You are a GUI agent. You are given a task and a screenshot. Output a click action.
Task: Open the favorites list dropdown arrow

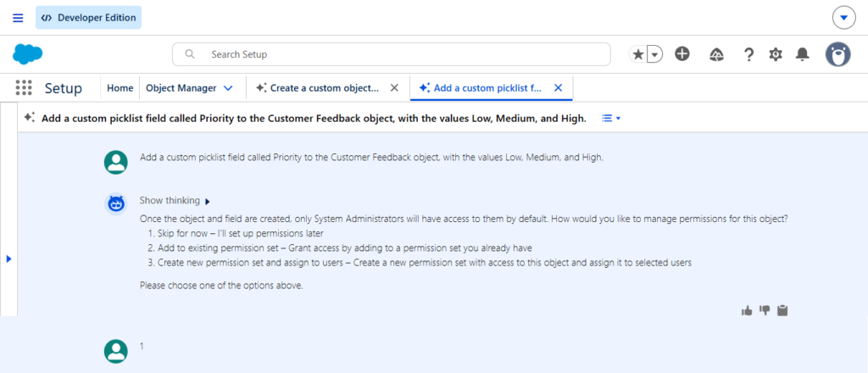point(655,54)
